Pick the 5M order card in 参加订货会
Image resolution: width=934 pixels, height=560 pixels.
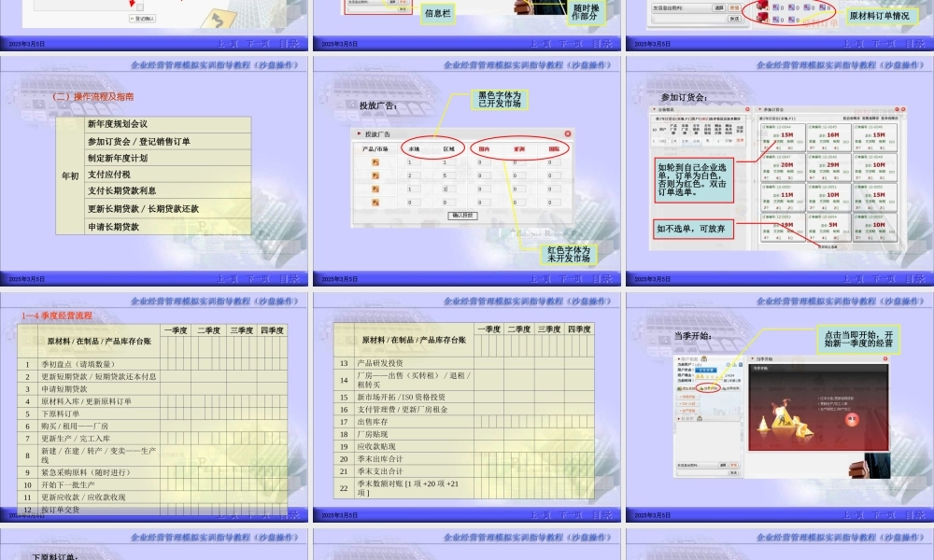coord(829,228)
